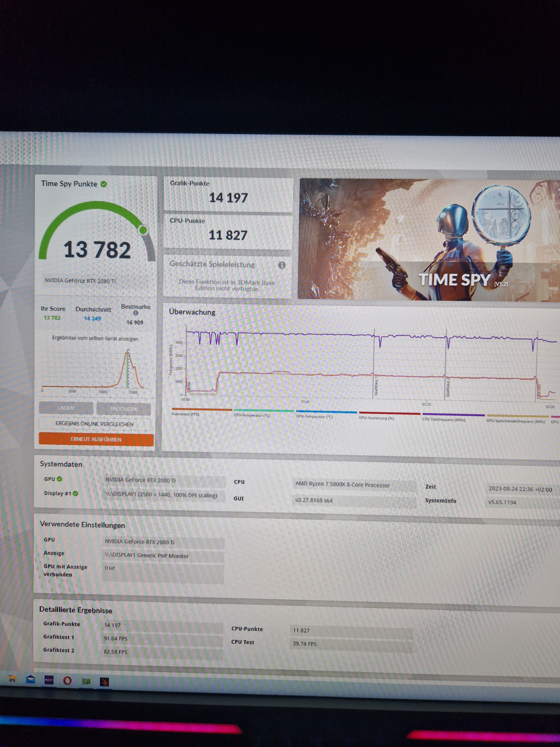Click the Bestmarke info icon

pyautogui.click(x=136, y=313)
